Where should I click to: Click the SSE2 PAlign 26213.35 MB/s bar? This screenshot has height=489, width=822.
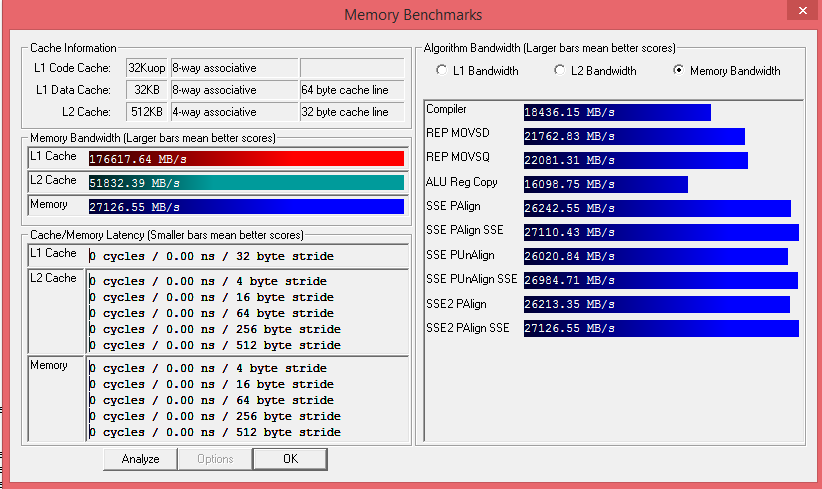pos(657,305)
